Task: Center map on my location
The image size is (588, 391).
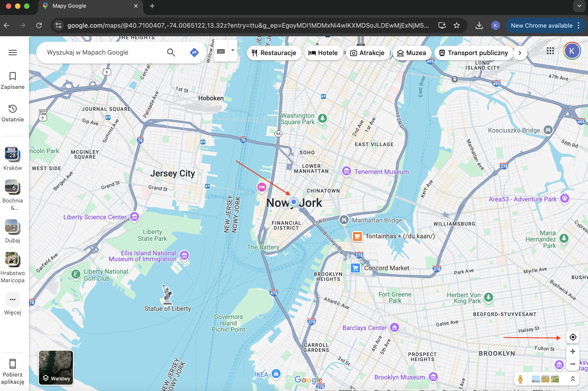Action: pyautogui.click(x=573, y=337)
